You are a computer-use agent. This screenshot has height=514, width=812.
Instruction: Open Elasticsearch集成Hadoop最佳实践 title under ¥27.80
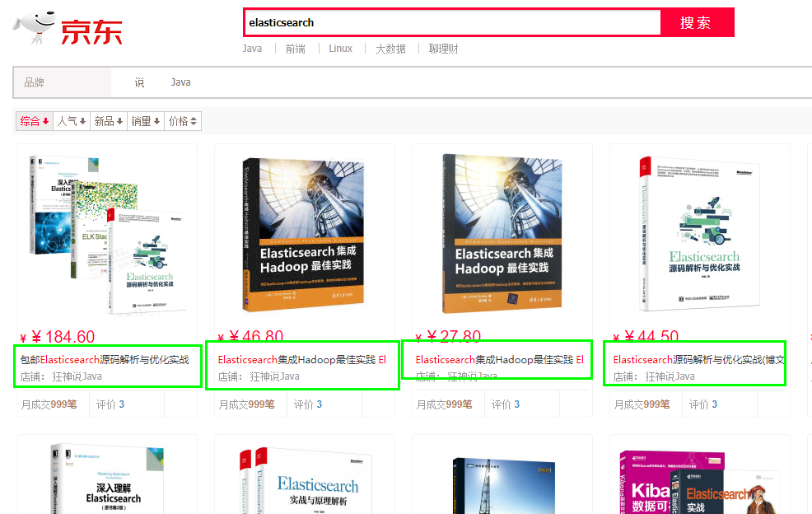(500, 360)
